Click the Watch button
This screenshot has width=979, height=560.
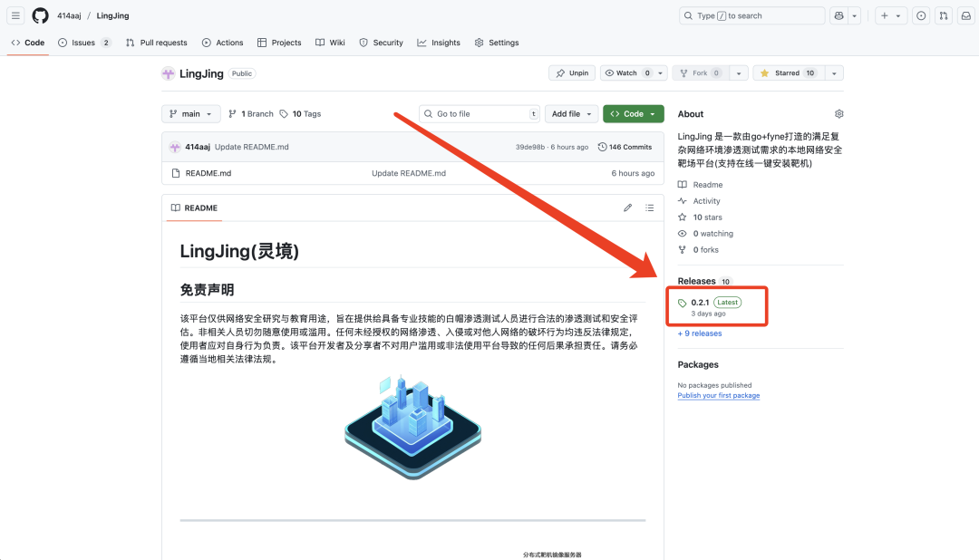[627, 73]
